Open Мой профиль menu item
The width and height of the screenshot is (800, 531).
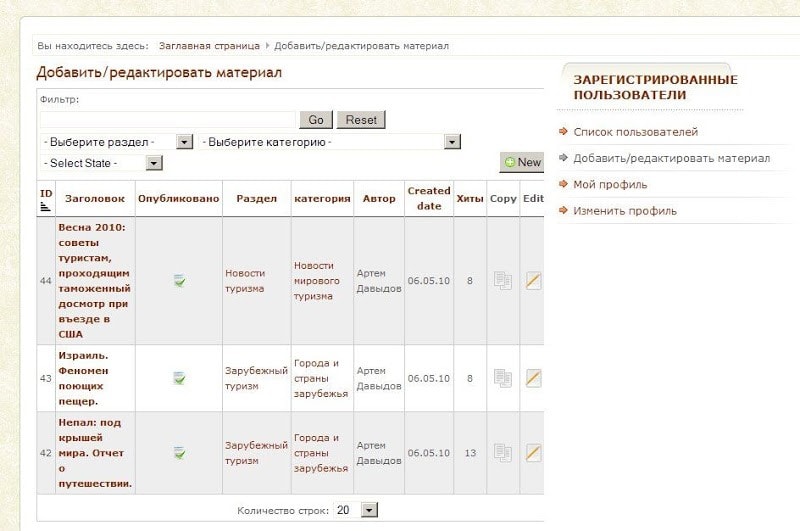[610, 185]
